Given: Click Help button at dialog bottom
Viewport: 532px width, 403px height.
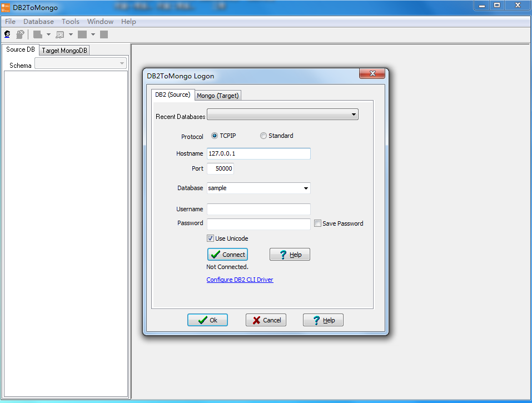Looking at the screenshot, I should (x=323, y=320).
